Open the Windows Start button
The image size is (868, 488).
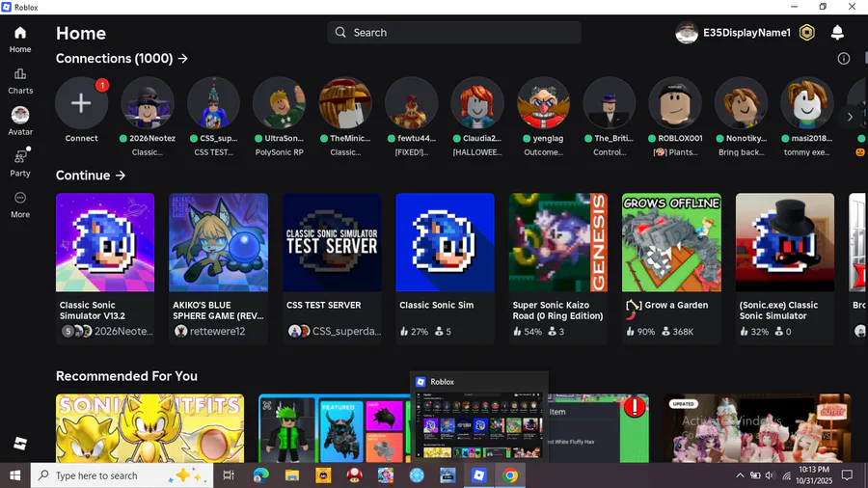point(14,475)
